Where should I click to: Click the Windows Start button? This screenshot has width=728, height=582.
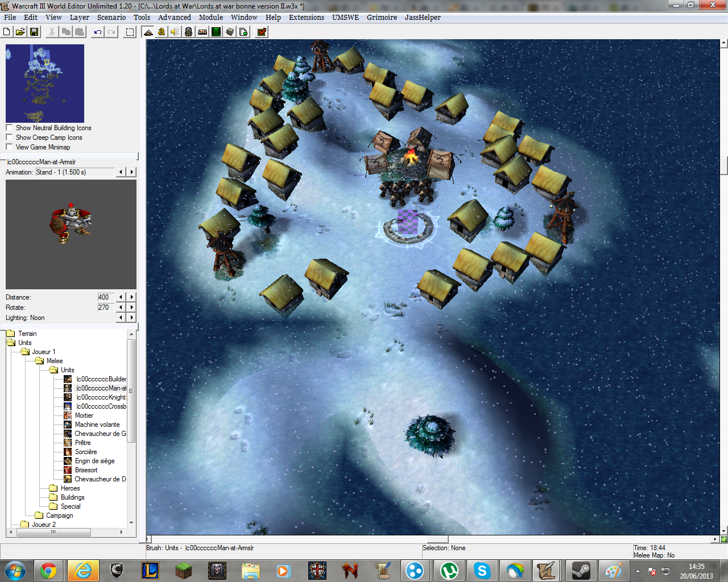15,571
